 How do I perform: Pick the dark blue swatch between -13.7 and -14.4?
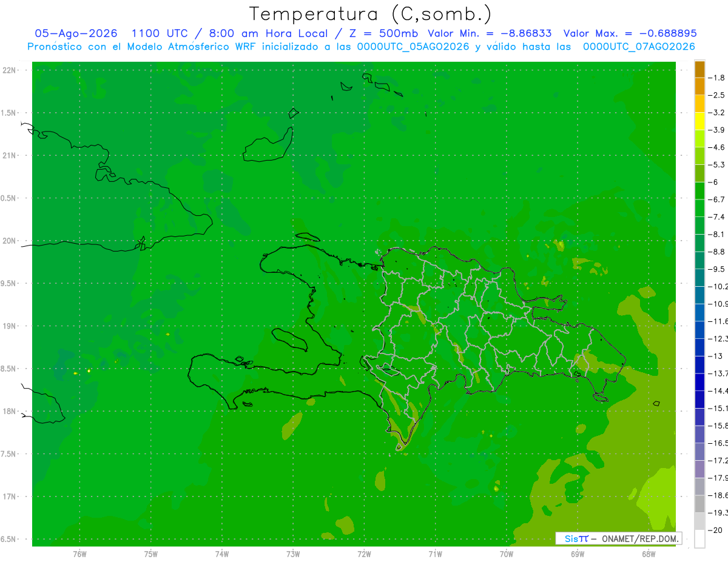point(699,382)
